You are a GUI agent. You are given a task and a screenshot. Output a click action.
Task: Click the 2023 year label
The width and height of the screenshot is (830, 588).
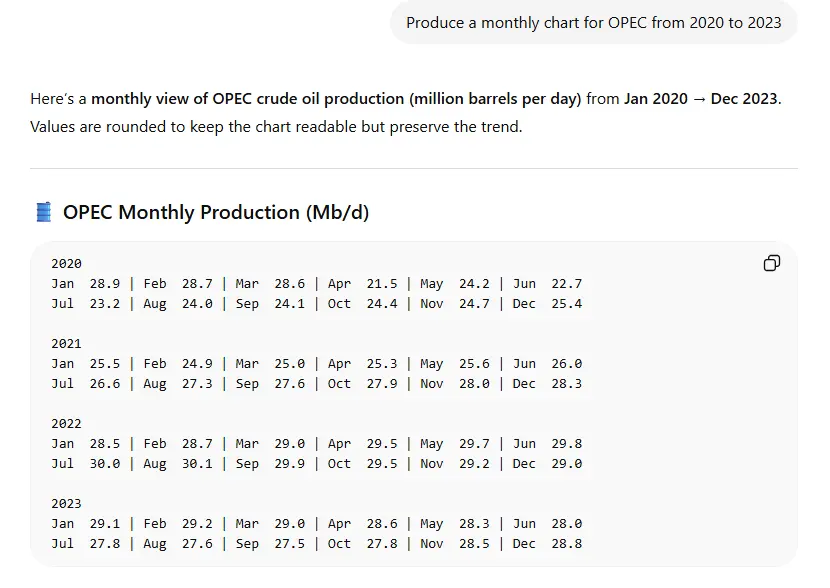tap(66, 504)
